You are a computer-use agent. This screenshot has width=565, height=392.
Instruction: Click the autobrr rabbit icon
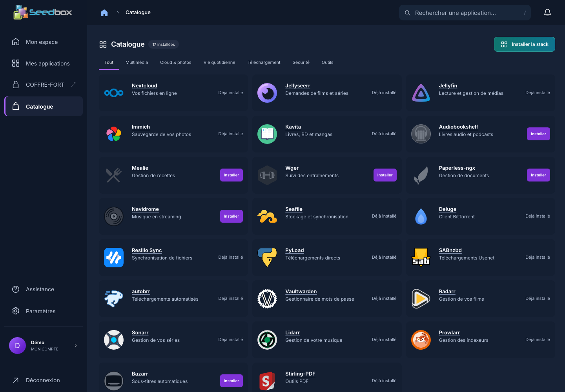click(114, 299)
